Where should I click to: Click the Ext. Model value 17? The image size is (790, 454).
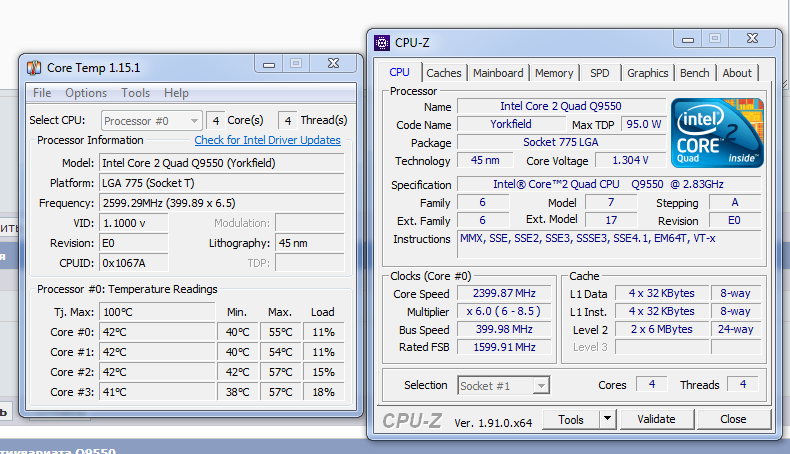(611, 220)
